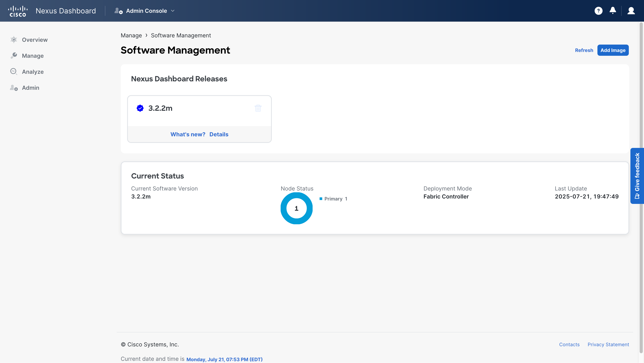Click the trash icon on 3.2.2m release

(x=258, y=108)
